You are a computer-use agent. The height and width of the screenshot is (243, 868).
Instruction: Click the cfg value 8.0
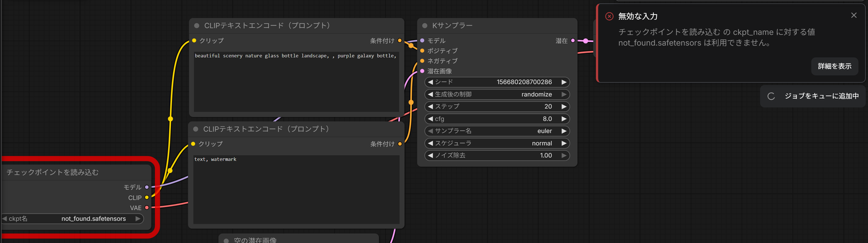pyautogui.click(x=547, y=119)
